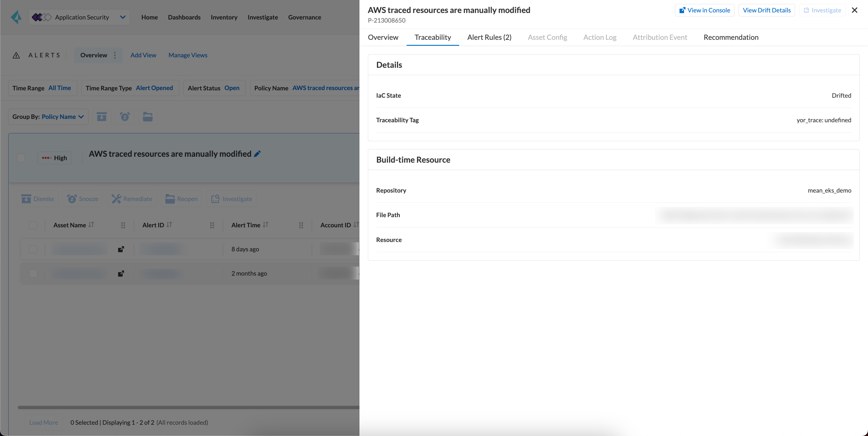This screenshot has width=868, height=436.
Task: Click the snooze clock icon next to Group By
Action: [x=125, y=117]
